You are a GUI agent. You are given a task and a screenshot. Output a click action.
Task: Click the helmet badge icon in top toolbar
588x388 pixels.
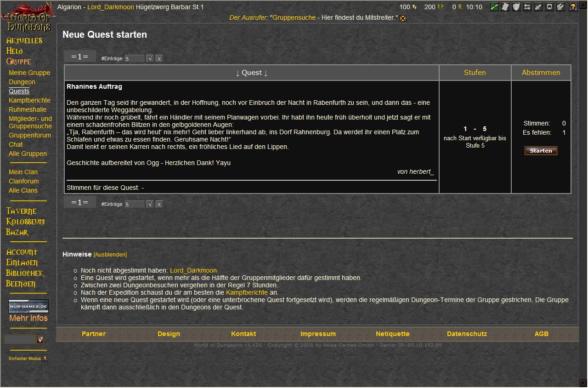coord(549,7)
